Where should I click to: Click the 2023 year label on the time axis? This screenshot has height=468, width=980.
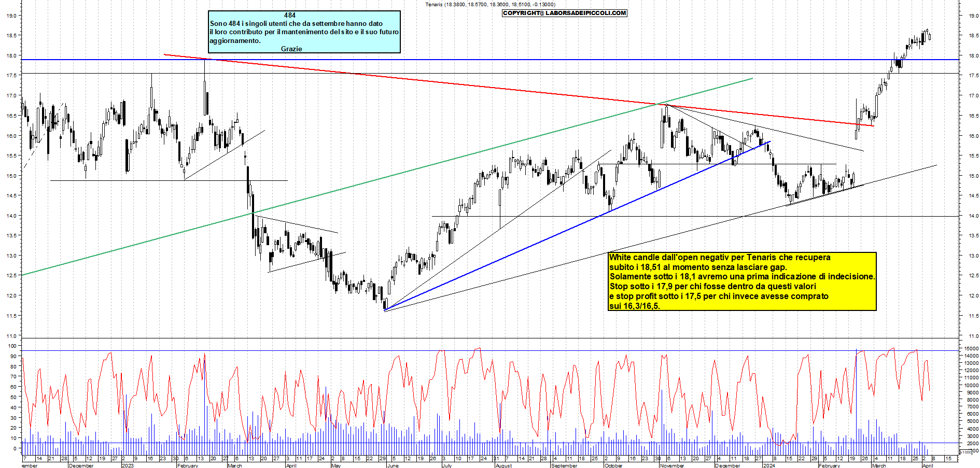click(x=128, y=465)
